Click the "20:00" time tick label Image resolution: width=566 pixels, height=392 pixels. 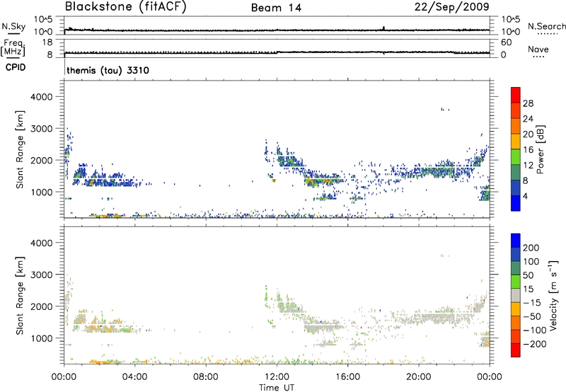click(x=418, y=377)
